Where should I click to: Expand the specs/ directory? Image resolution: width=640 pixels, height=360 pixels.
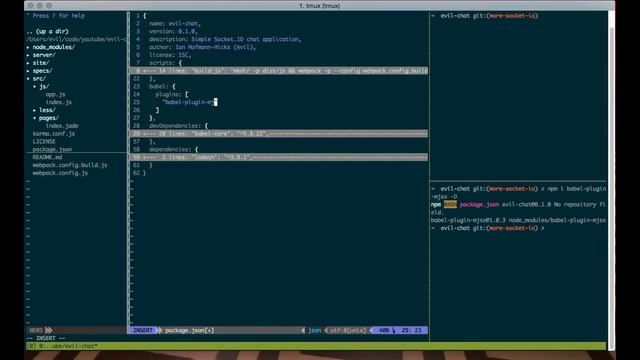[x=42, y=71]
